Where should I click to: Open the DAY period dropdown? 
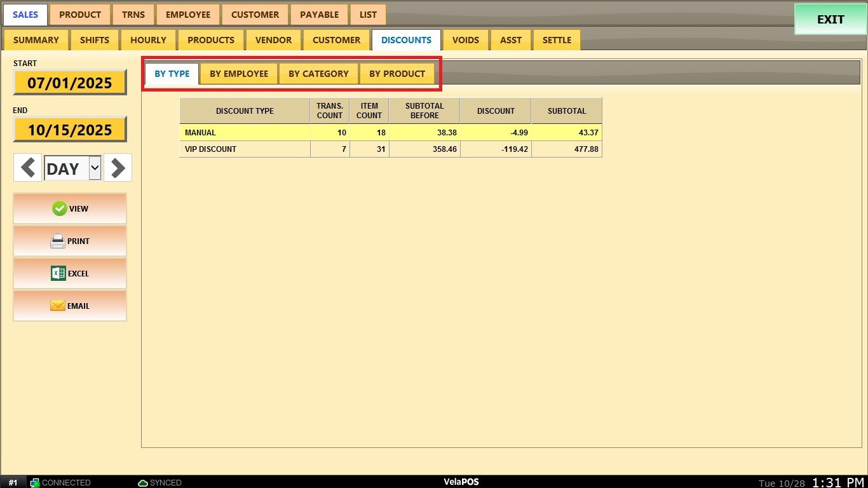(95, 168)
